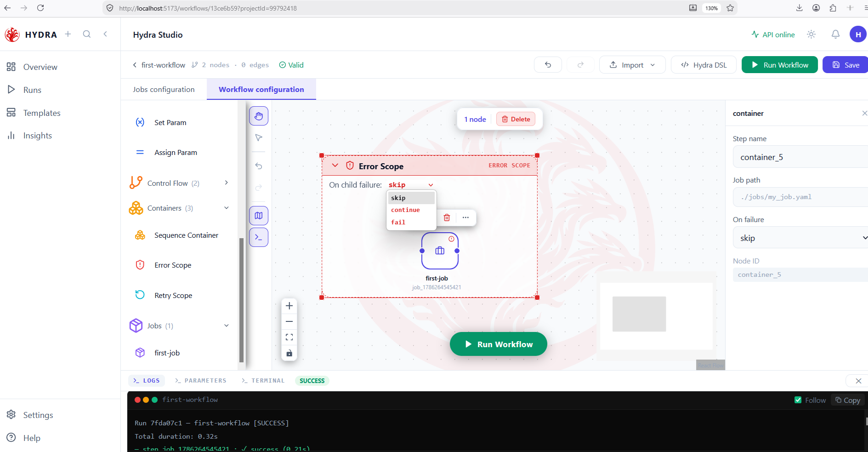The height and width of the screenshot is (452, 868).
Task: Open the Hydra DSL view
Action: point(703,65)
